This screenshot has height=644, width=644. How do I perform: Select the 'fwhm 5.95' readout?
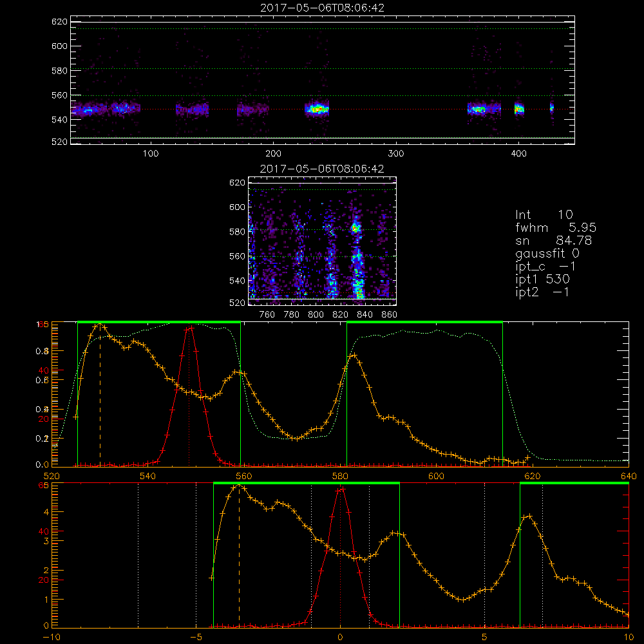(x=556, y=227)
